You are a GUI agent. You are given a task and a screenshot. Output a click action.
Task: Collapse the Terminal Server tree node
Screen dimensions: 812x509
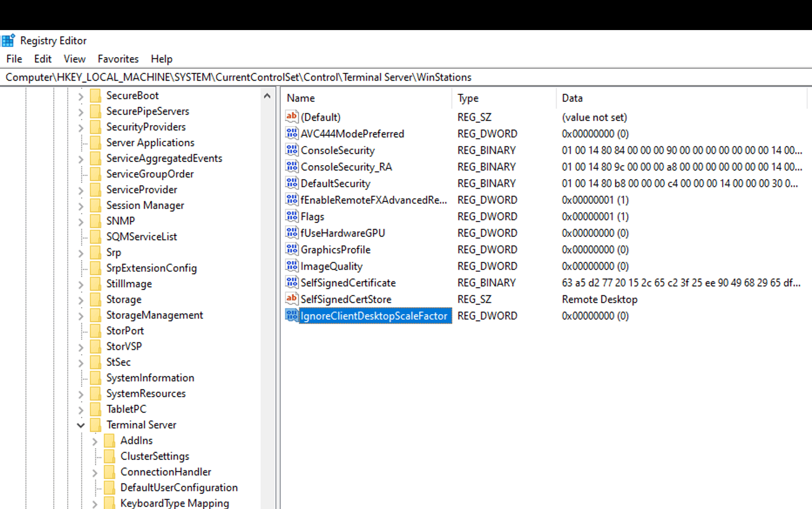(81, 425)
